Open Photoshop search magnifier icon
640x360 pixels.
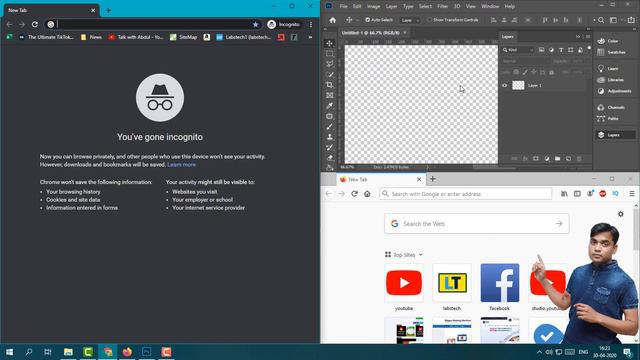[x=601, y=20]
